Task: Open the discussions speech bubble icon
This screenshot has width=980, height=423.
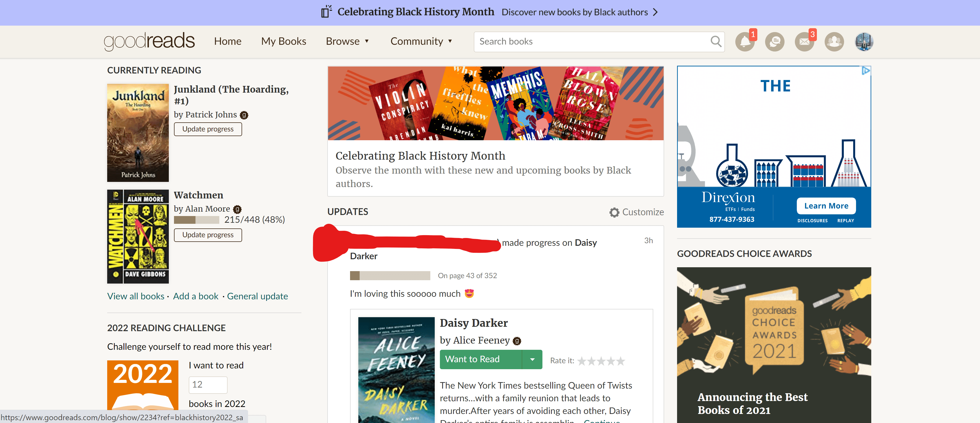Action: click(775, 42)
